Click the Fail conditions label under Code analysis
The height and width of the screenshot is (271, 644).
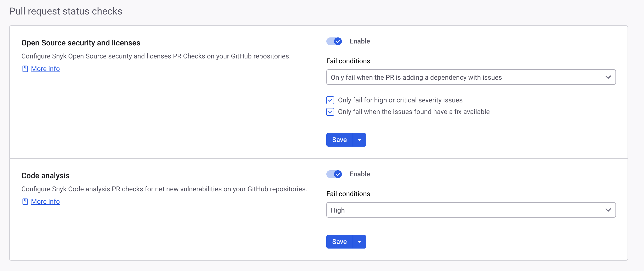click(348, 194)
